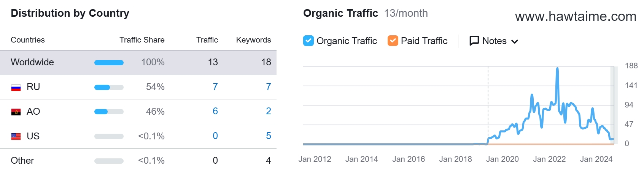
Task: Open RU keywords value 7
Action: click(269, 87)
